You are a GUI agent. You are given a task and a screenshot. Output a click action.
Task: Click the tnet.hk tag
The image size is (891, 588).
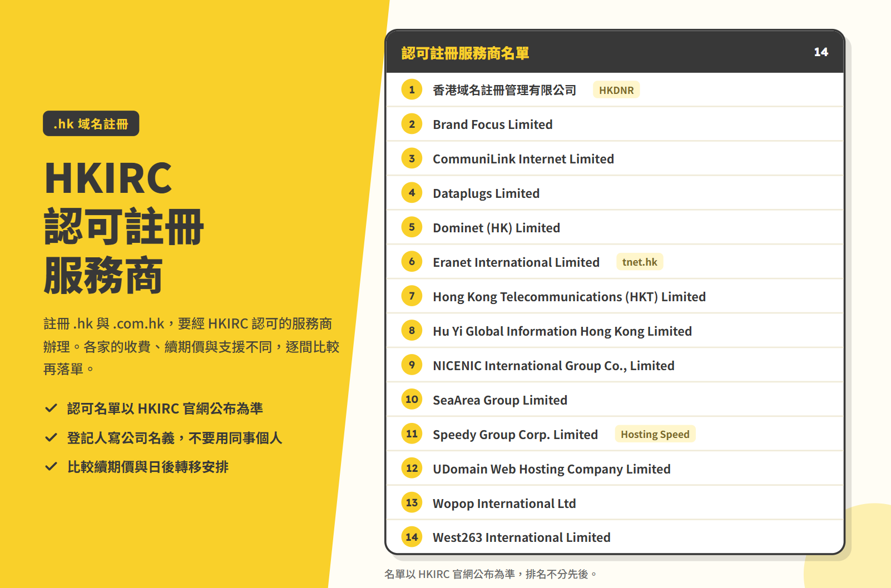pos(640,262)
